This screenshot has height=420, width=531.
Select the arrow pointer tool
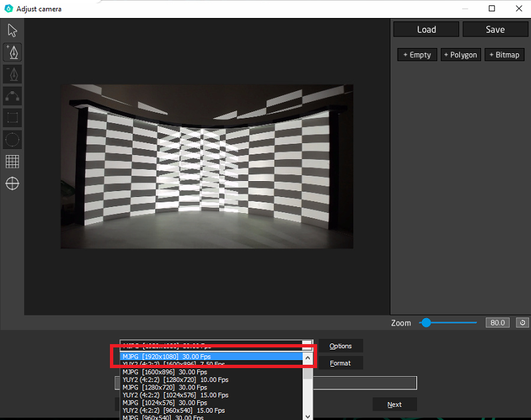click(12, 31)
